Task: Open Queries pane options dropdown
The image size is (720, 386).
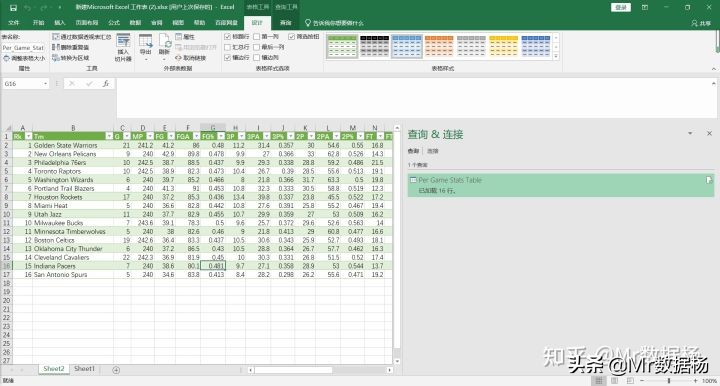Action: coord(690,133)
